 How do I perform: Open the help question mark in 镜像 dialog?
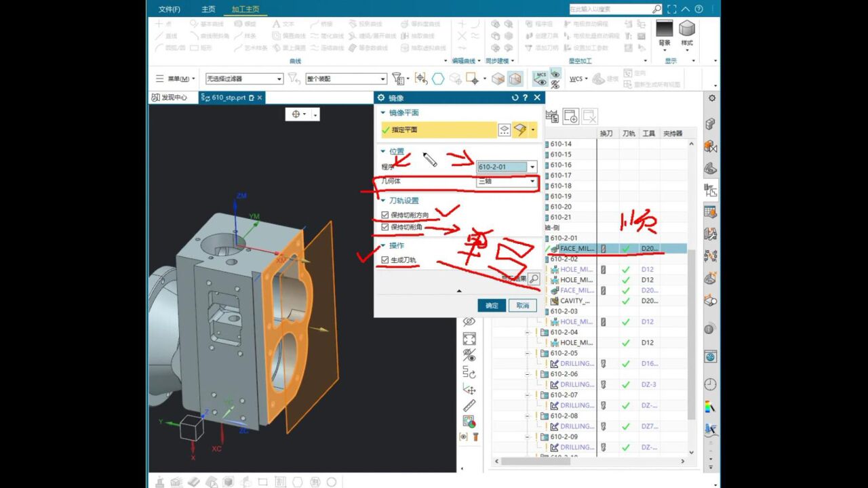click(x=526, y=98)
